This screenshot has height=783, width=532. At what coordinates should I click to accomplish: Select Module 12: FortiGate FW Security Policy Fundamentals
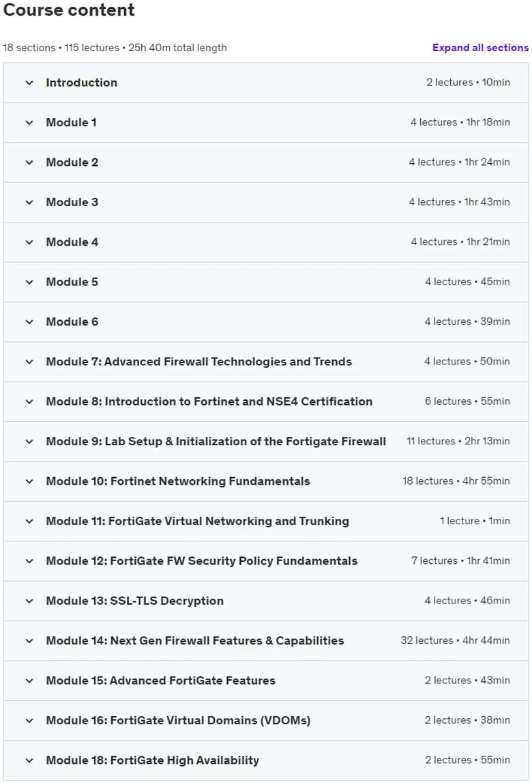tap(202, 560)
